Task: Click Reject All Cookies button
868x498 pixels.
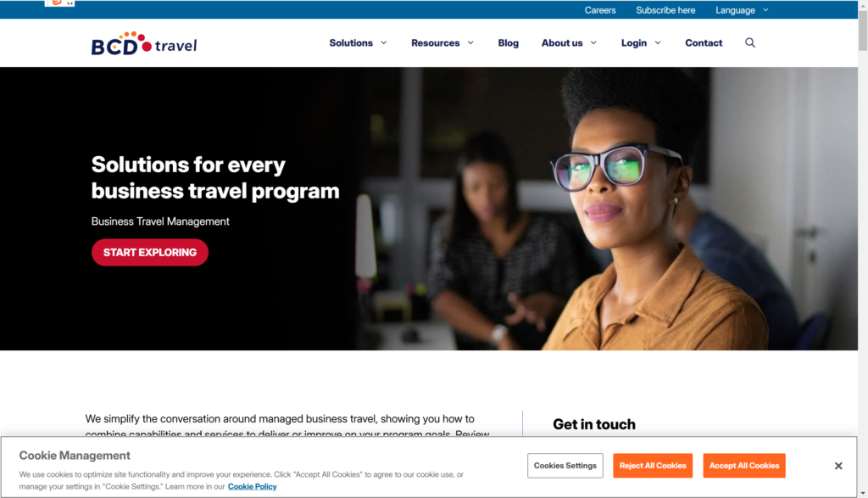Action: point(653,465)
